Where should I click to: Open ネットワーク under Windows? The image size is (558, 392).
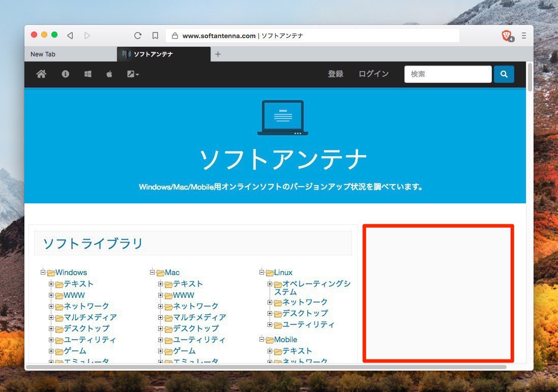click(x=86, y=306)
